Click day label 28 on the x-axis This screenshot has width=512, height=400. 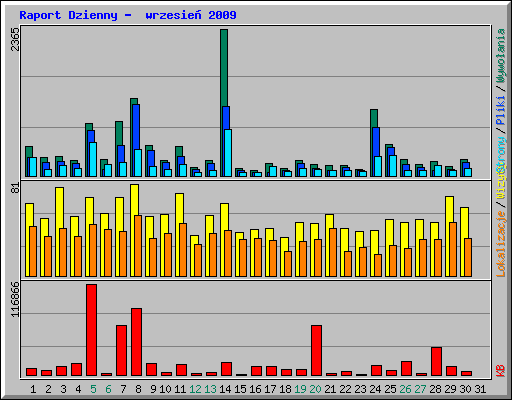[435, 389]
